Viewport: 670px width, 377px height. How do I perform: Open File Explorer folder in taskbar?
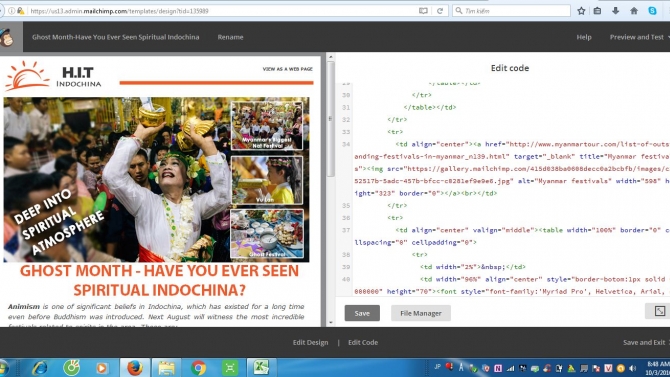click(166, 368)
